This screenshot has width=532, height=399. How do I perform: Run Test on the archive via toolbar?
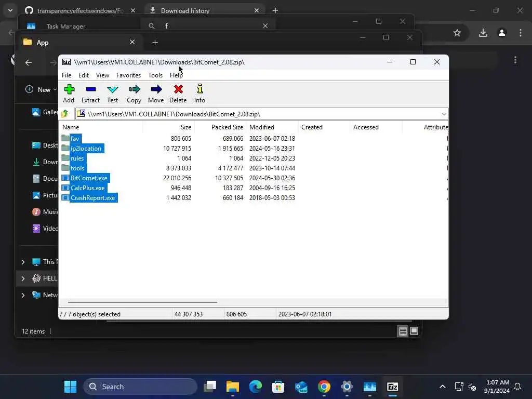tap(112, 94)
